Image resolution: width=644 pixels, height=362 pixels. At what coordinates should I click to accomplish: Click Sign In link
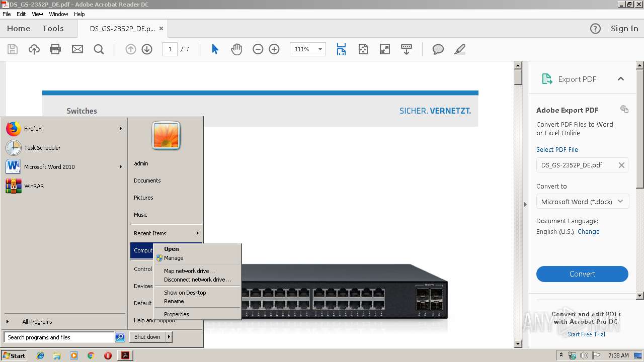[x=624, y=29]
